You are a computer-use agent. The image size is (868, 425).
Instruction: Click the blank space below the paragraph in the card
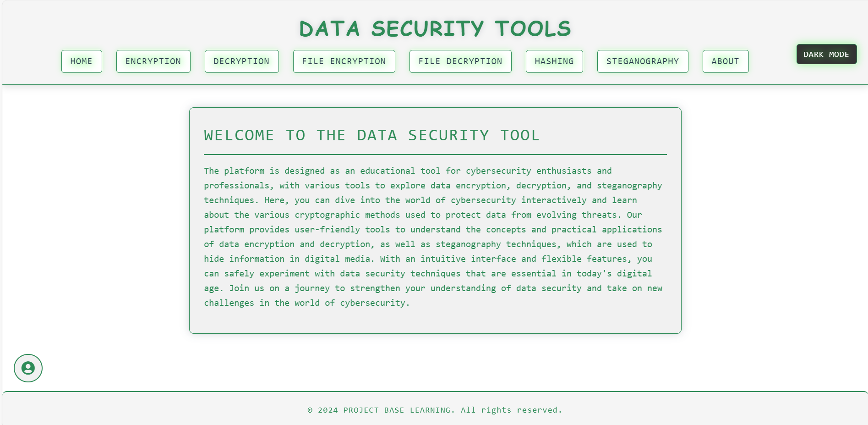pos(435,321)
